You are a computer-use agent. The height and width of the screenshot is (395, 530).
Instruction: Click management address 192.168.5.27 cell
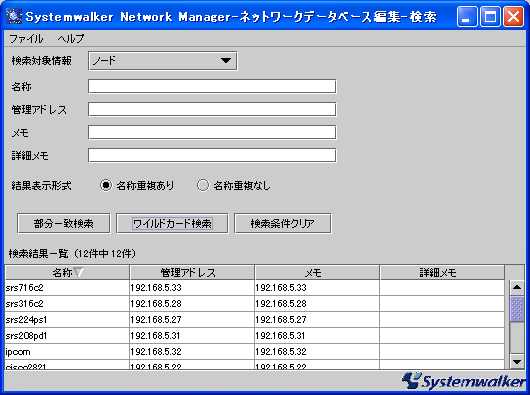(x=192, y=320)
